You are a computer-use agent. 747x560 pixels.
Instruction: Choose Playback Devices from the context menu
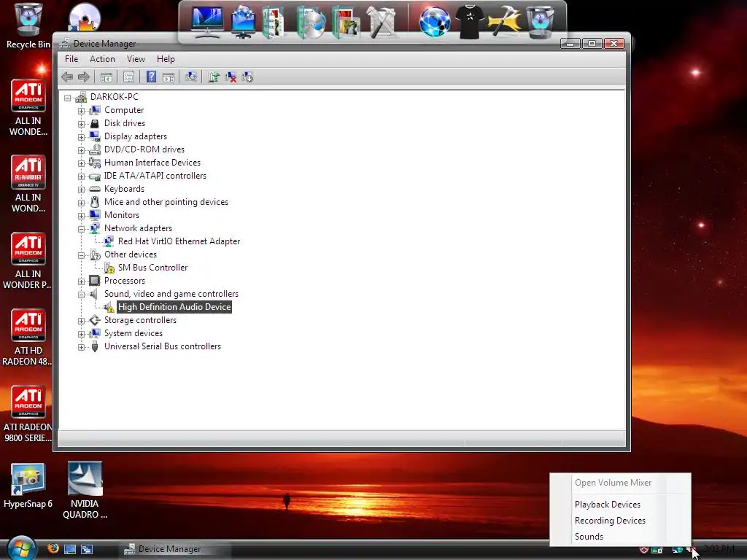pos(608,505)
